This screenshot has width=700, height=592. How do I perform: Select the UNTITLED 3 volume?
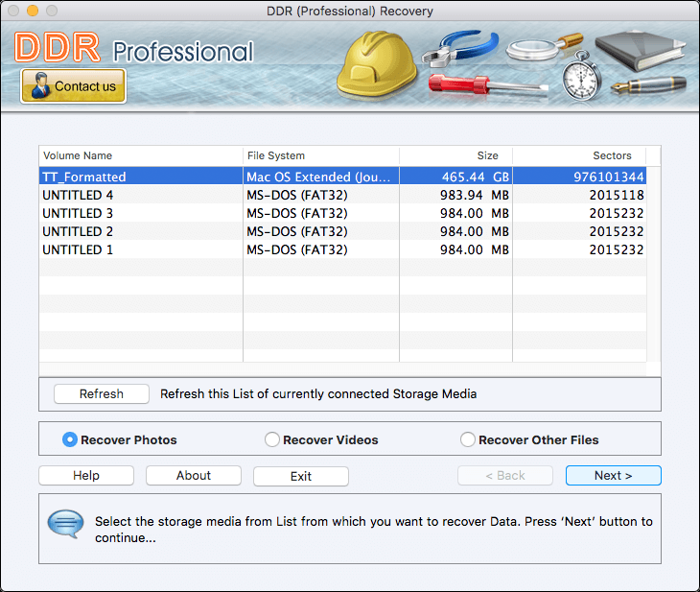click(x=342, y=213)
